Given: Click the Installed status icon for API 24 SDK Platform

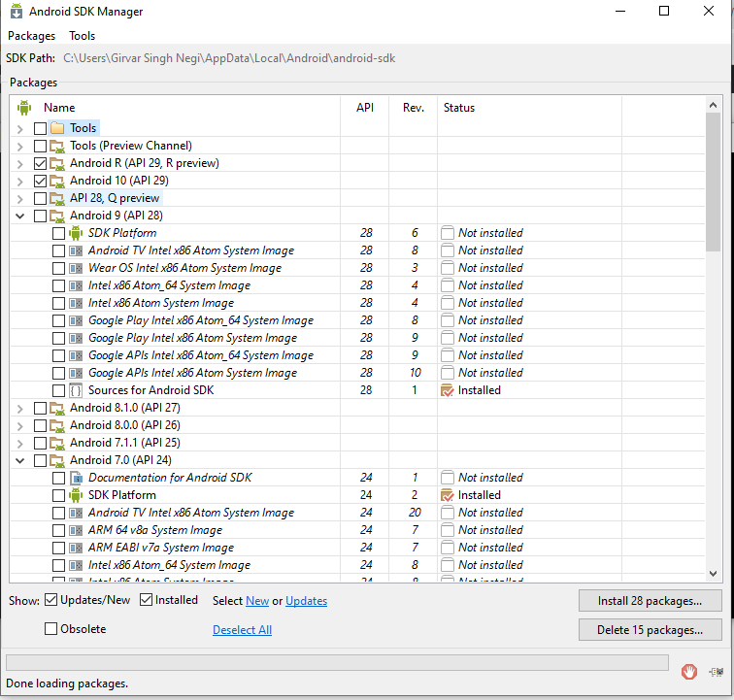Looking at the screenshot, I should pos(447,495).
